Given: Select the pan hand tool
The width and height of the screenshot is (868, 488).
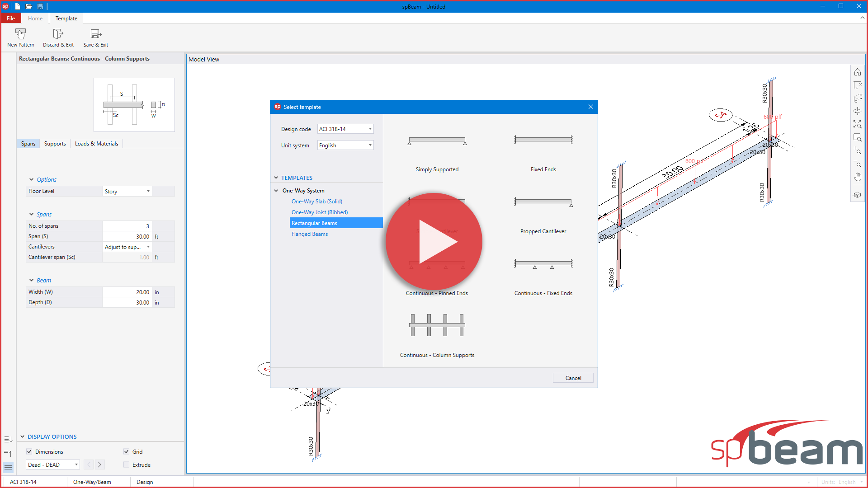Looking at the screenshot, I should (857, 177).
